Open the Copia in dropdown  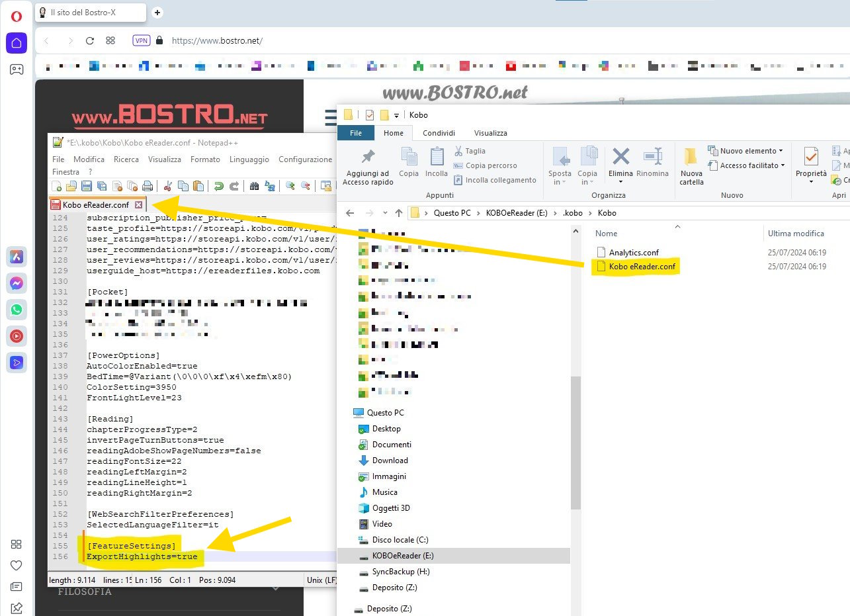click(587, 167)
